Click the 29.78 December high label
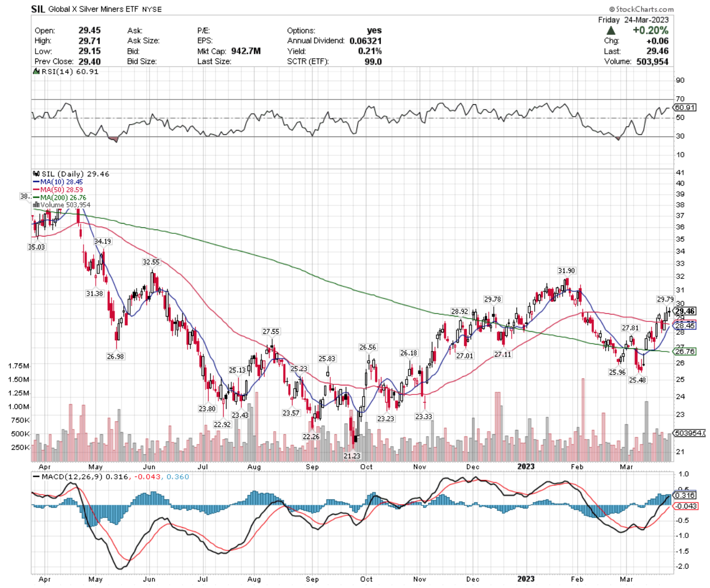The image size is (710, 588). click(x=492, y=299)
